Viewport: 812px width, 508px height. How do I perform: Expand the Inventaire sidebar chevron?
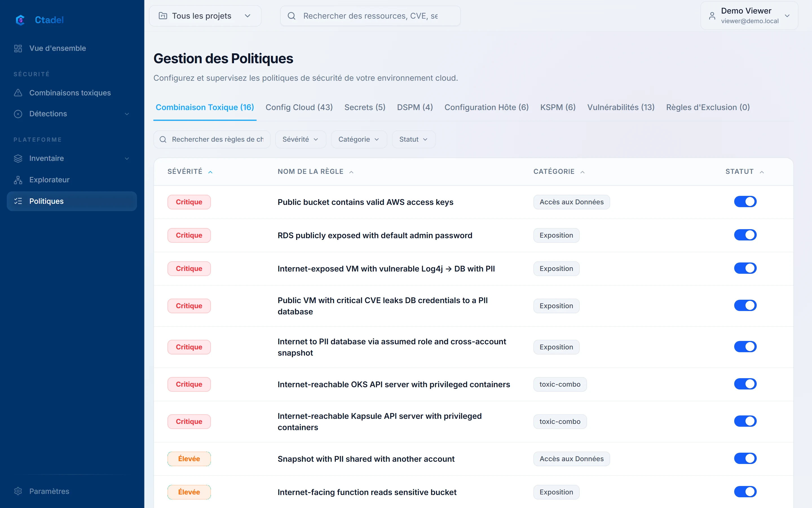[x=127, y=159]
